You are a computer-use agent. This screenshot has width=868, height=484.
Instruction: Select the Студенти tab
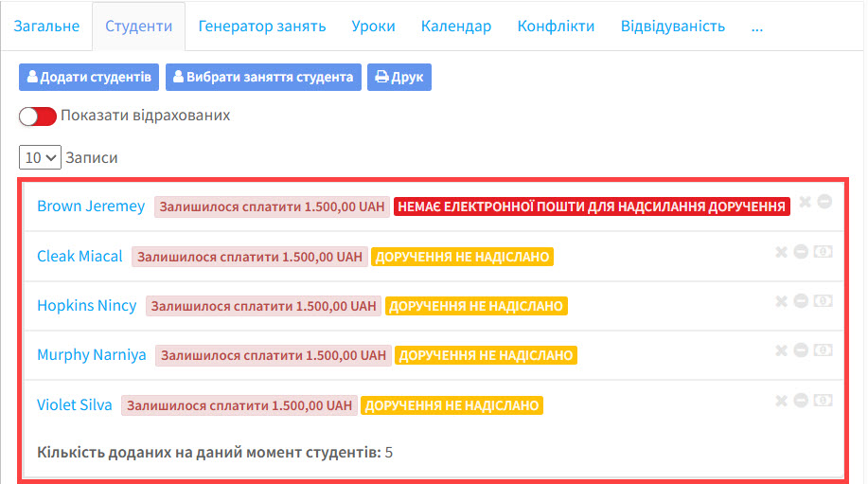click(138, 26)
